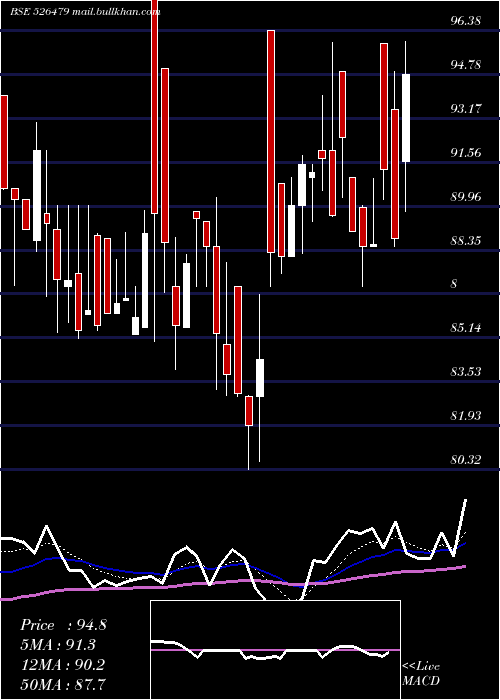Click the 5MA : 91.3 readout

[58, 645]
